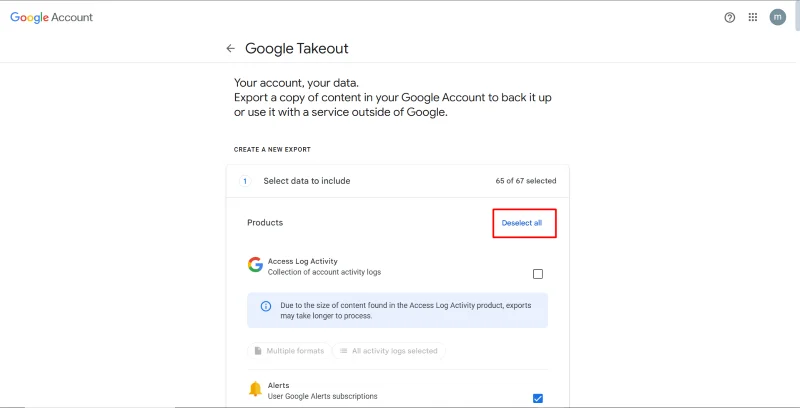Check the Access Log Activity checkbox
The height and width of the screenshot is (408, 800).
click(538, 274)
